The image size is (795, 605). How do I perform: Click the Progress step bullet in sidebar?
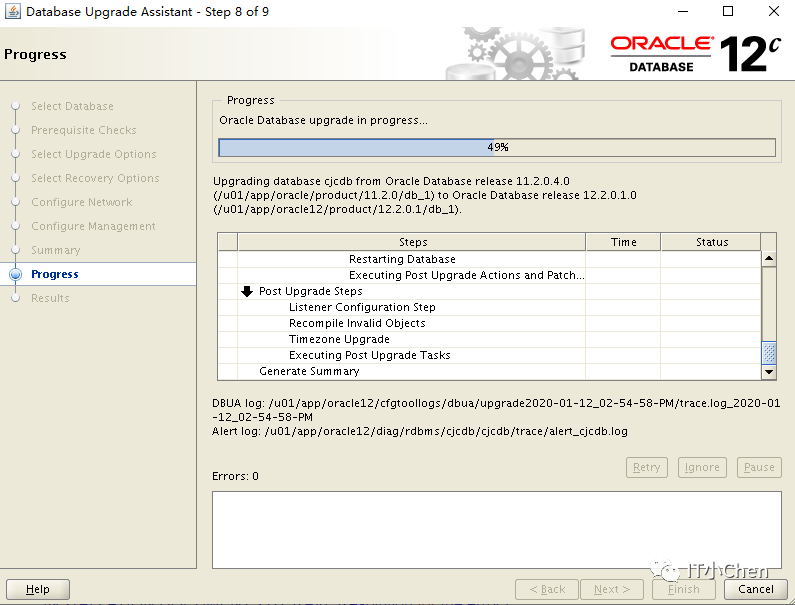(x=16, y=274)
